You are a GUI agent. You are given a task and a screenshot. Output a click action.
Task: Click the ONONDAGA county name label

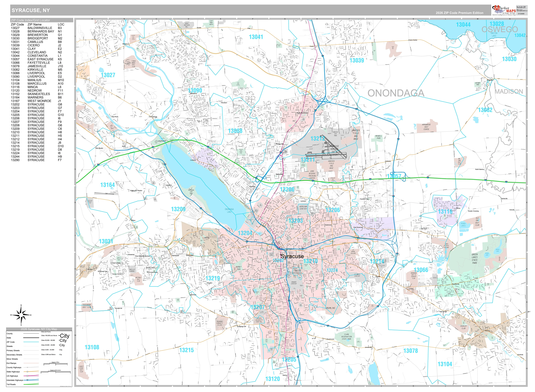tap(396, 93)
